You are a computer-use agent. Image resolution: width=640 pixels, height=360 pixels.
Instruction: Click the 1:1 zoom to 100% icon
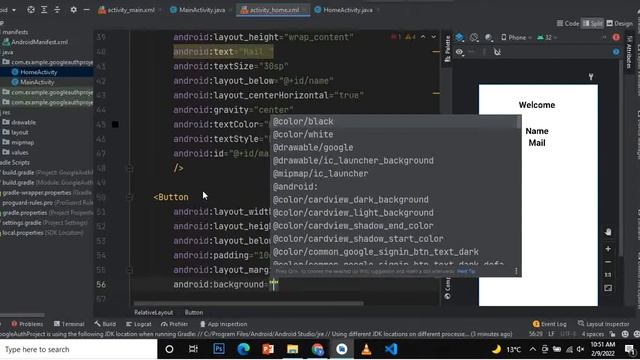coord(608,275)
